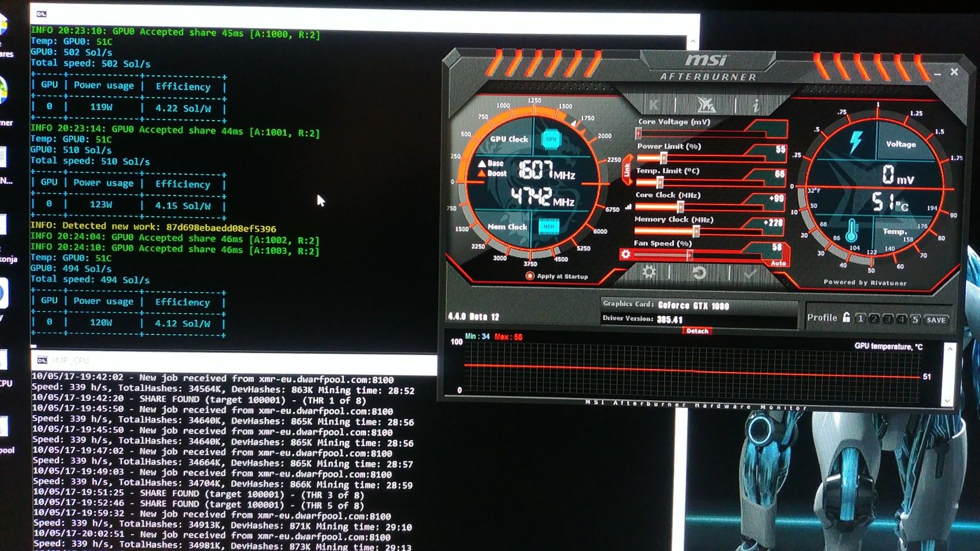Click the '4.4.0 Beta 12' version label
This screenshot has height=551, width=980.
(474, 317)
